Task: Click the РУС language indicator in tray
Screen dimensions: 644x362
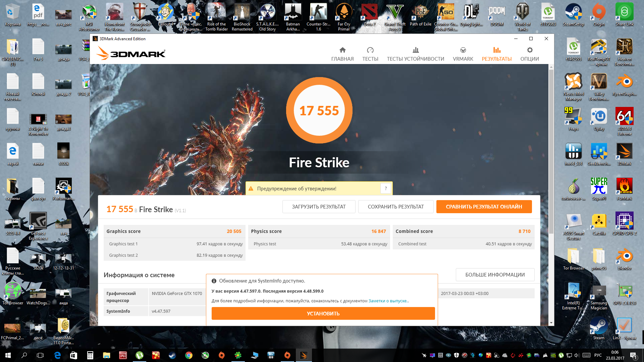Action: pos(598,355)
